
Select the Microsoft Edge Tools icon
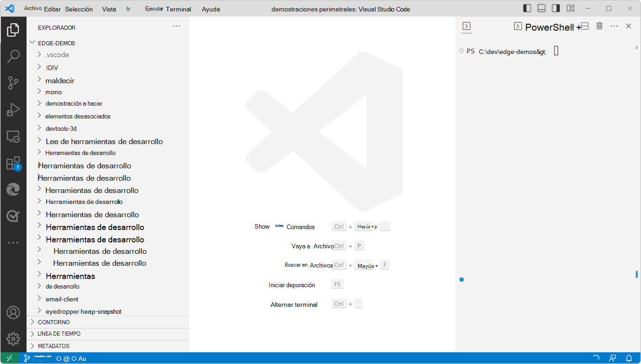tap(13, 189)
